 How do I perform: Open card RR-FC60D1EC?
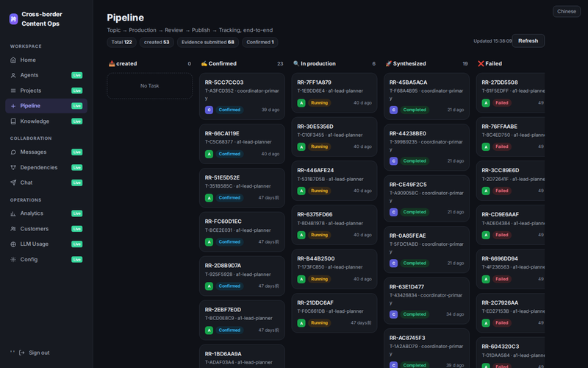tap(242, 232)
